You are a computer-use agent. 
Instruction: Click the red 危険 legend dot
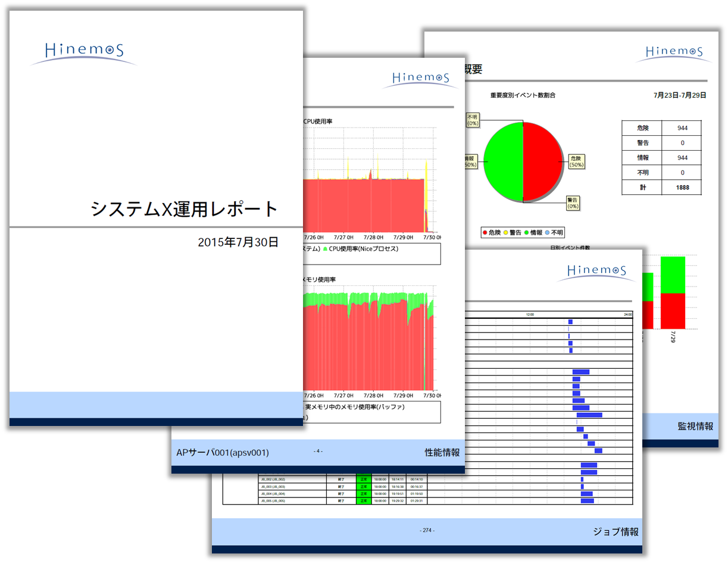(x=485, y=232)
